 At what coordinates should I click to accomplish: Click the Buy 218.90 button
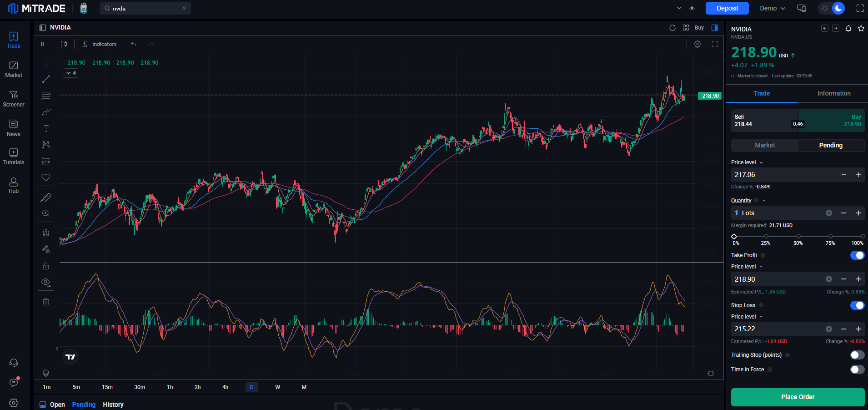tap(831, 121)
